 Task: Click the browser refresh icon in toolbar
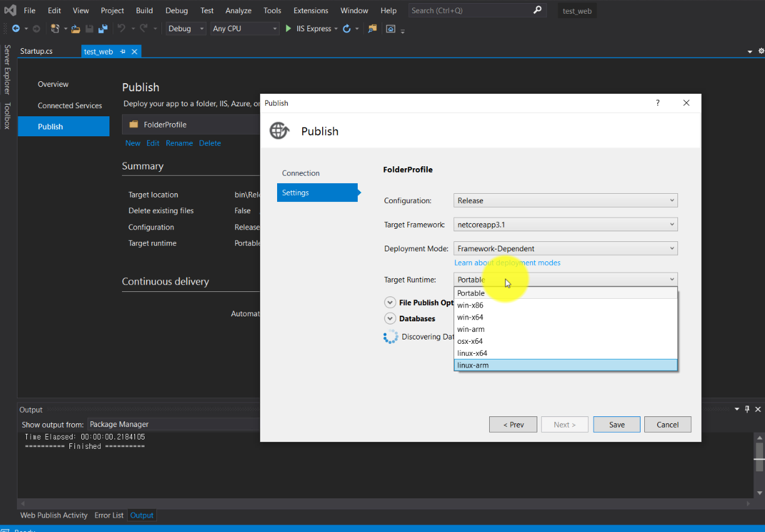point(347,29)
